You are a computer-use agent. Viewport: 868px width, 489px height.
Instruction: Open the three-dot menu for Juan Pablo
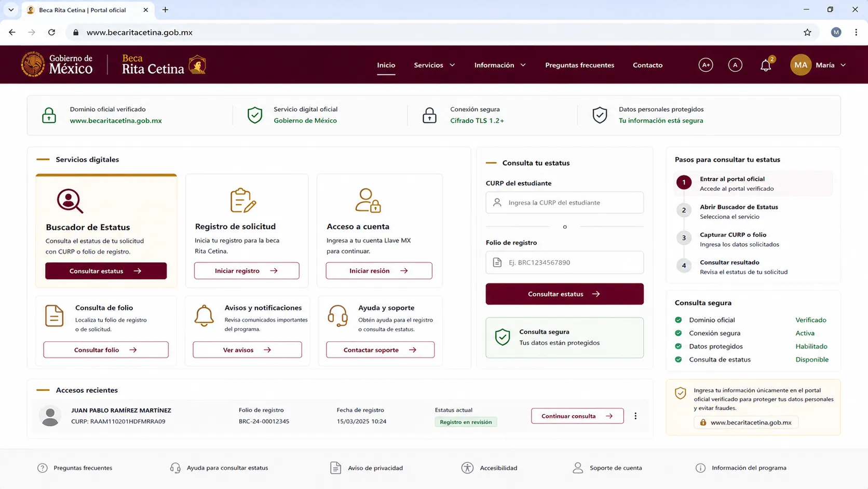click(x=635, y=416)
